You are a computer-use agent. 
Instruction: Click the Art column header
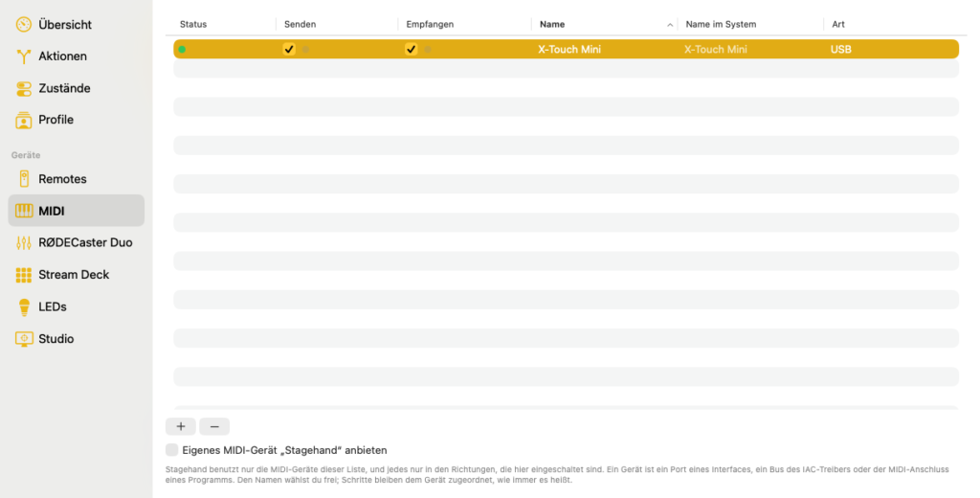(838, 24)
